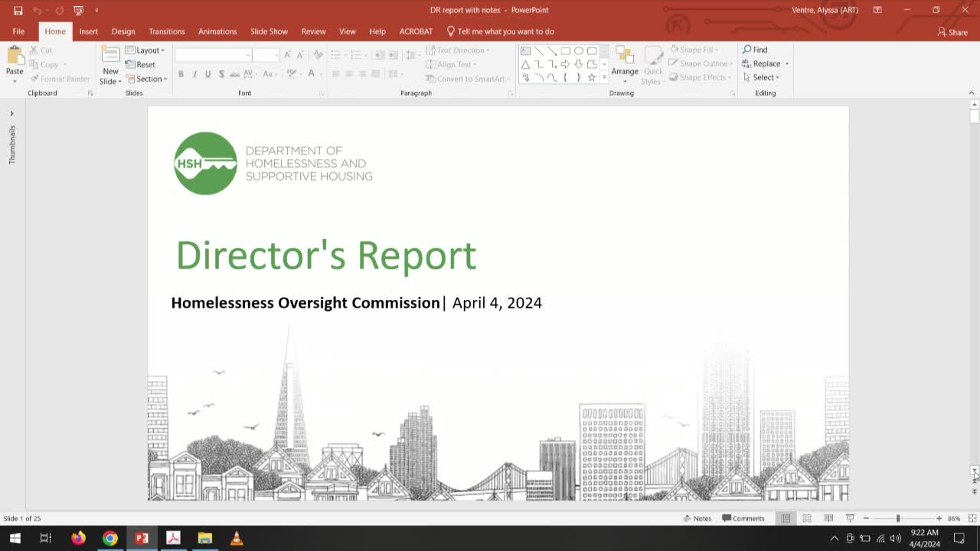Viewport: 980px width, 551px height.
Task: Open the Replace dropdown arrow
Action: 787,64
